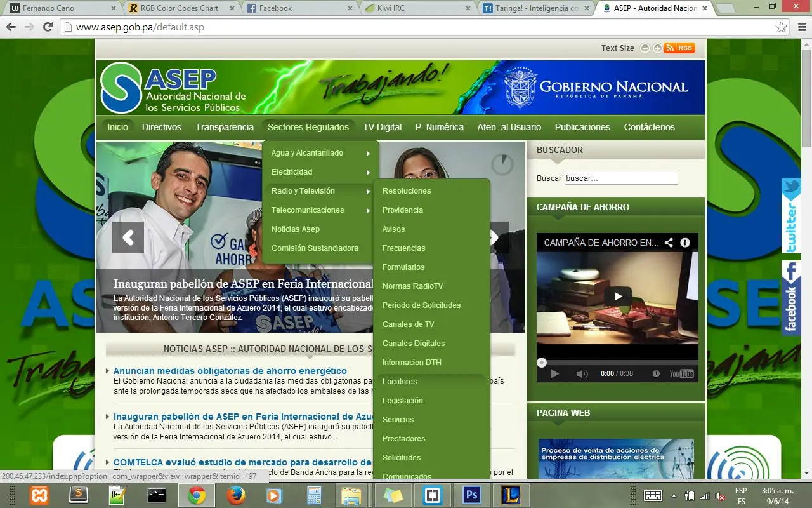Open the Directivos menu
Viewport: 812px width, 508px height.
[162, 127]
